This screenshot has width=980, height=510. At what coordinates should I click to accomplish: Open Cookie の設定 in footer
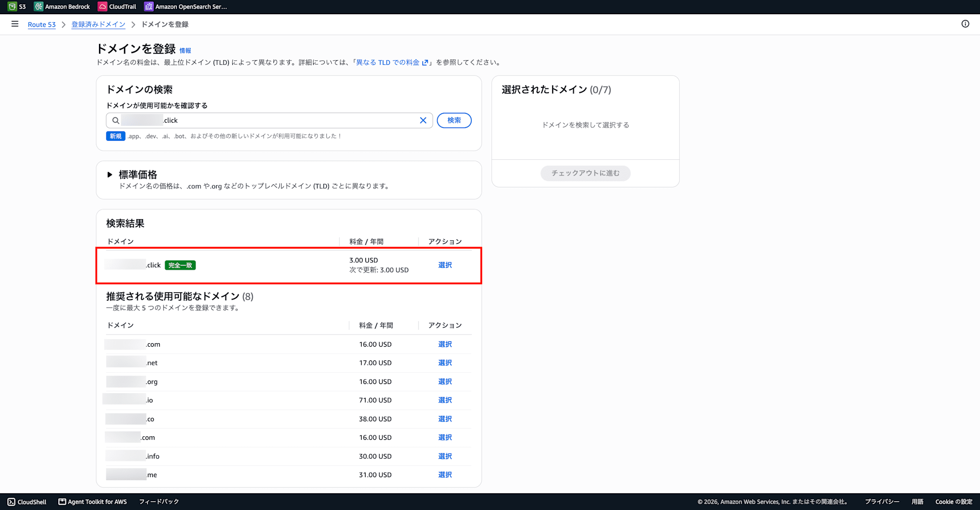(954, 502)
